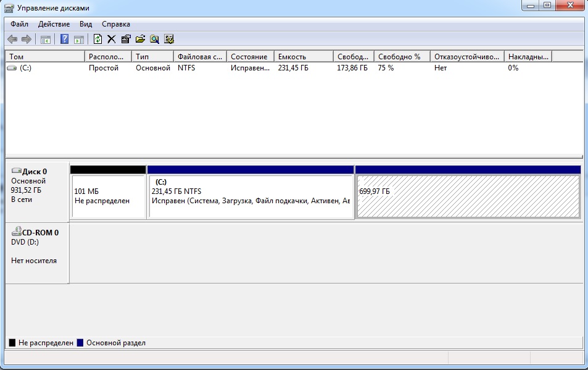
Task: Click the black X Delete toolbar icon
Action: 112,40
